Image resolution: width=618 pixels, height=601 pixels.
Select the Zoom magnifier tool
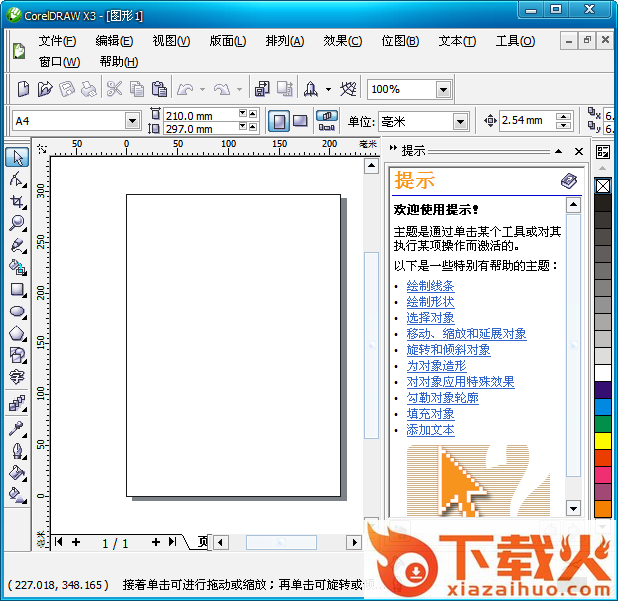17,223
